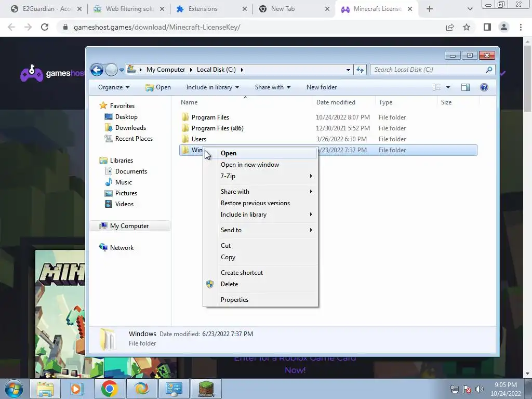Expand Share with context submenu
The height and width of the screenshot is (399, 532).
click(260, 192)
